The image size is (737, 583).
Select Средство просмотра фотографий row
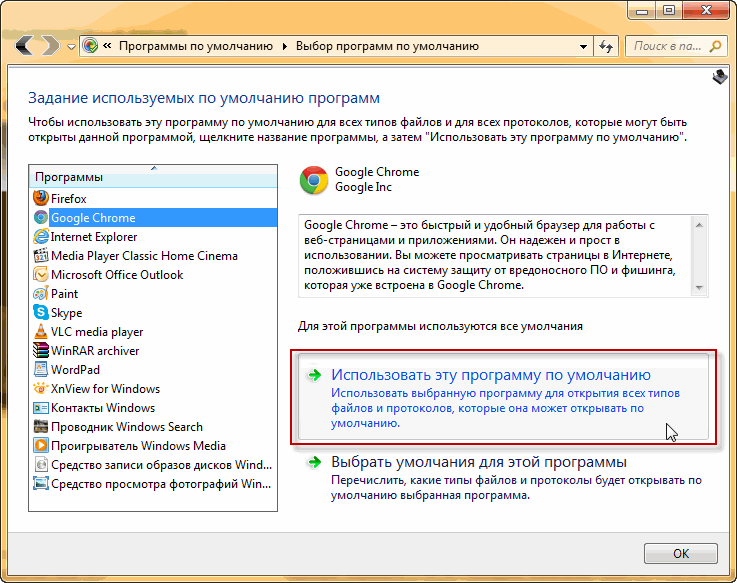click(x=153, y=484)
